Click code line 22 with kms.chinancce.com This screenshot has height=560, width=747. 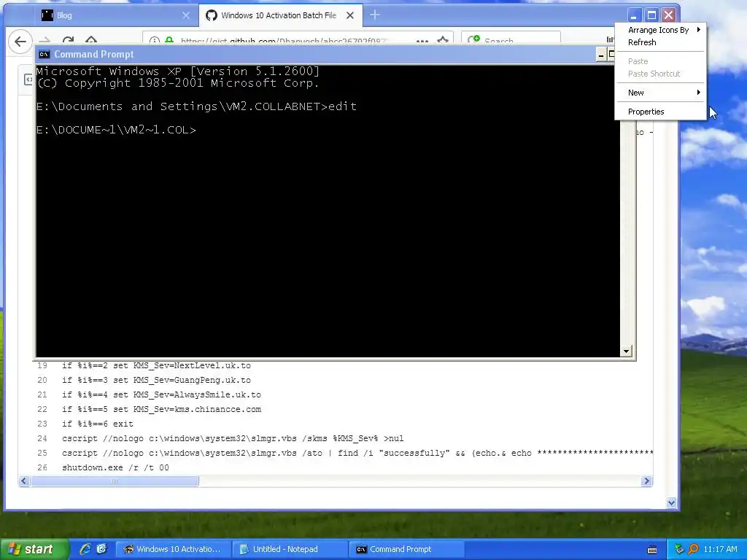tap(161, 409)
